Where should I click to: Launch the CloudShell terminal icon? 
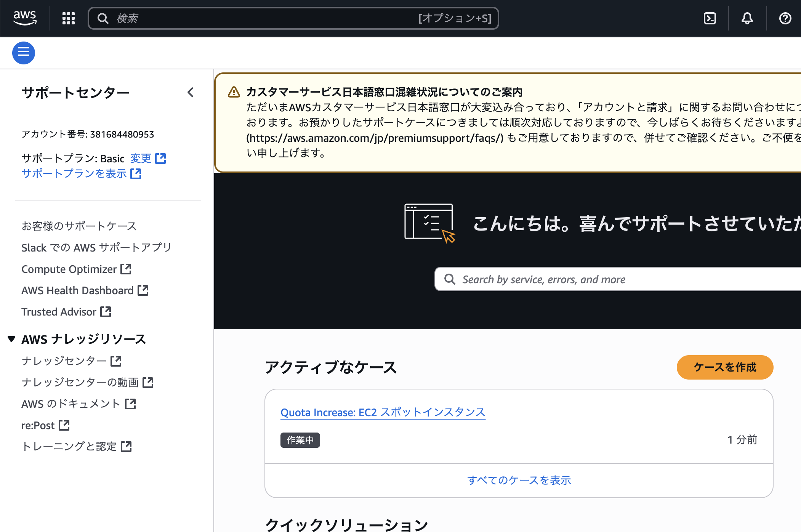[x=710, y=18]
